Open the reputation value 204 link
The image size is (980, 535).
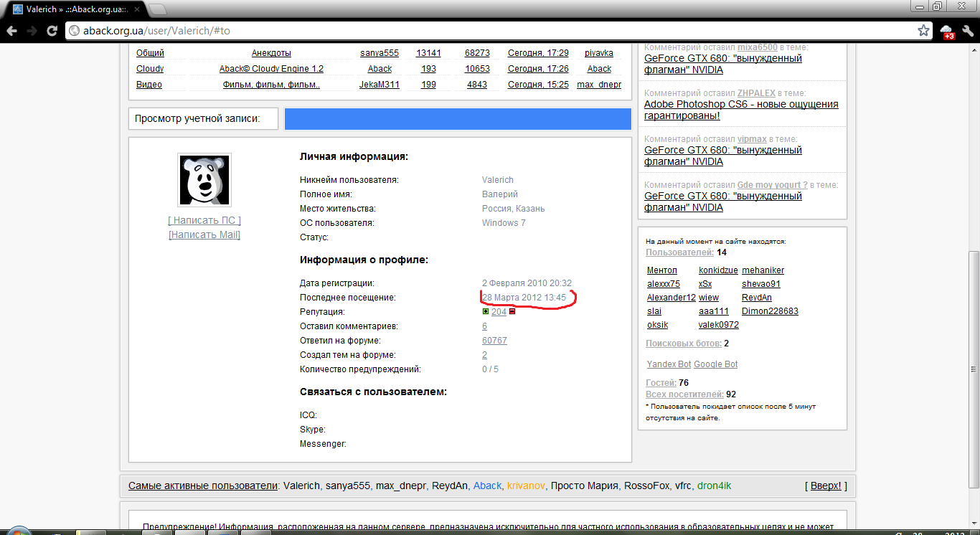499,312
